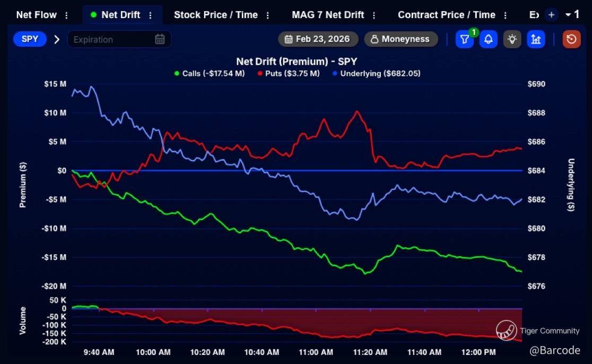Open the expiration calendar picker icon
Image resolution: width=592 pixels, height=364 pixels.
click(x=160, y=39)
